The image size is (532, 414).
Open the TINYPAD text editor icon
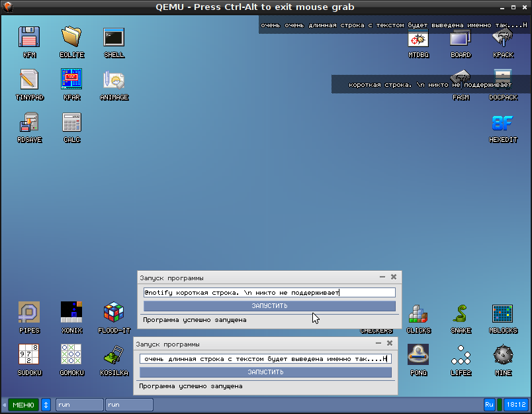click(x=29, y=81)
